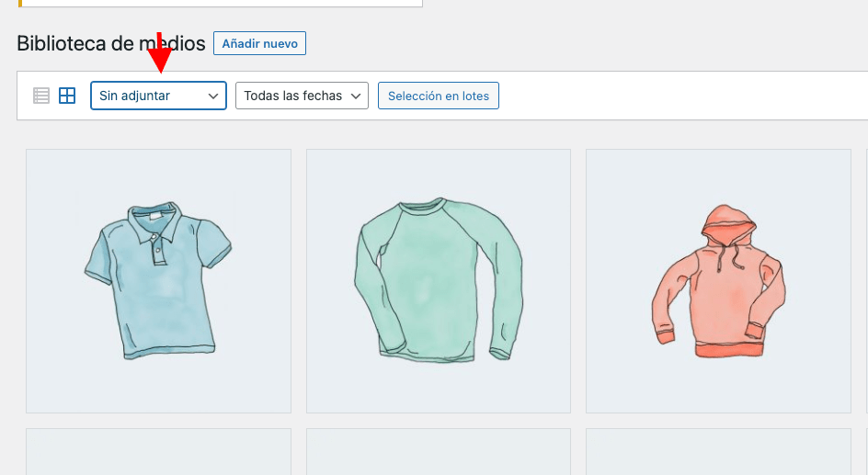Select the cut-off thumbnail right of the hoodie
The image size is (868, 475).
pyautogui.click(x=867, y=281)
